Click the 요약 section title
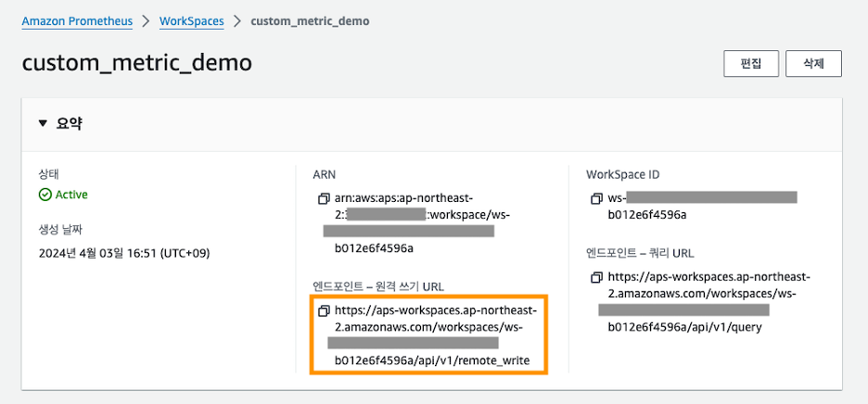 [70, 124]
